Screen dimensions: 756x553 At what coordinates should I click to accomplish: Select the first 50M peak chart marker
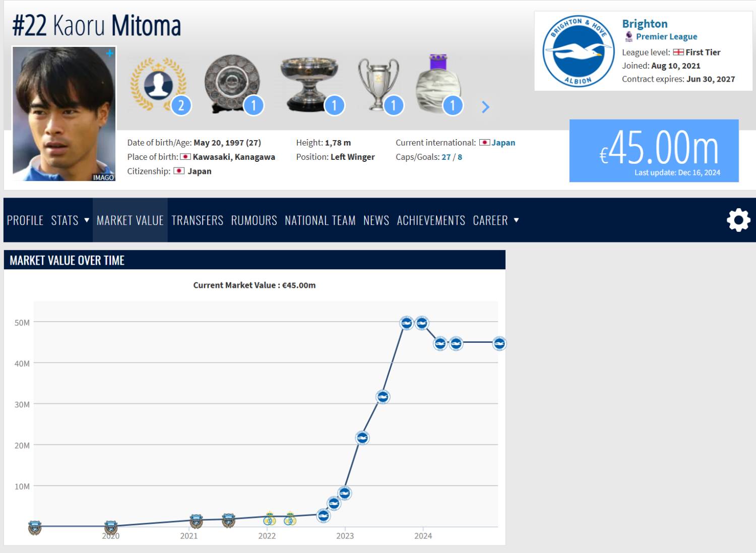pos(407,323)
